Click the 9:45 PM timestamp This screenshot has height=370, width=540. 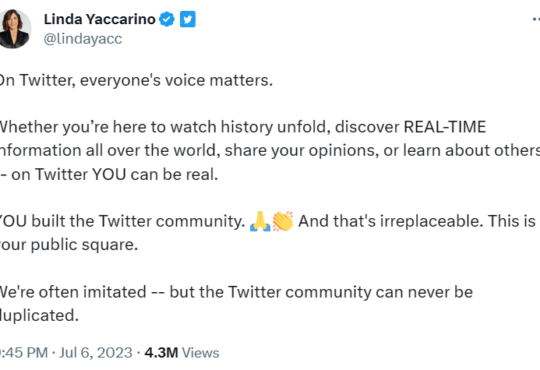[x=24, y=353]
